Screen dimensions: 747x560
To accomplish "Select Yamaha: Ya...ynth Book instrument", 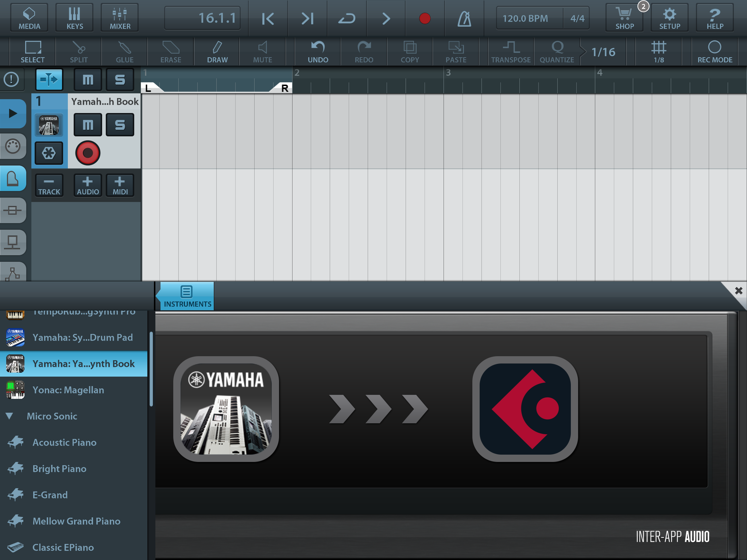I will click(x=74, y=364).
